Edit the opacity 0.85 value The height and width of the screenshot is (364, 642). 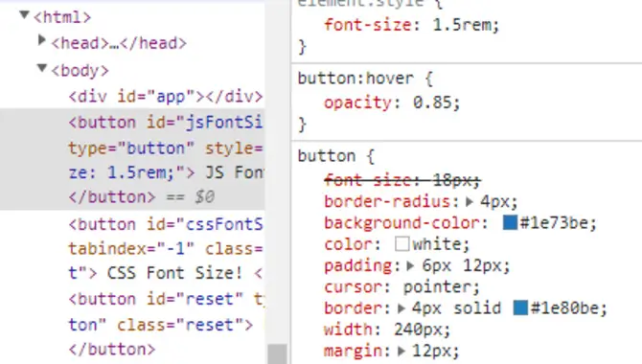[432, 102]
